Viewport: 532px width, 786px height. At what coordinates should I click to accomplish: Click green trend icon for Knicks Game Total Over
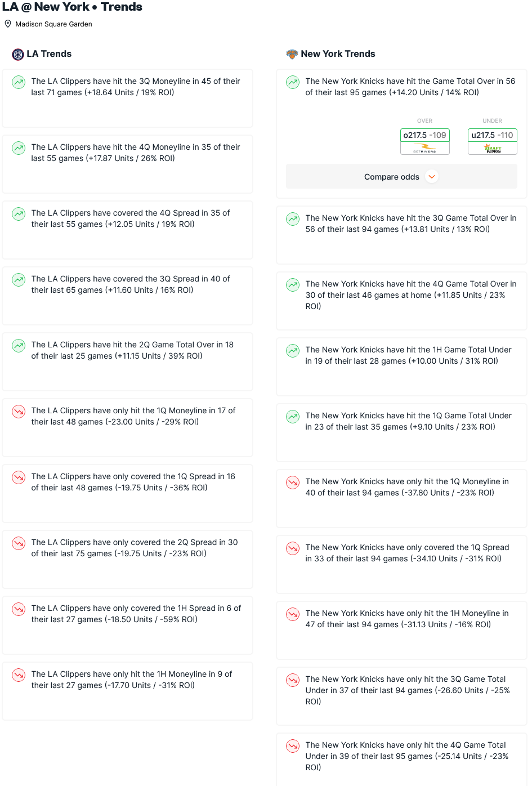[x=293, y=82]
